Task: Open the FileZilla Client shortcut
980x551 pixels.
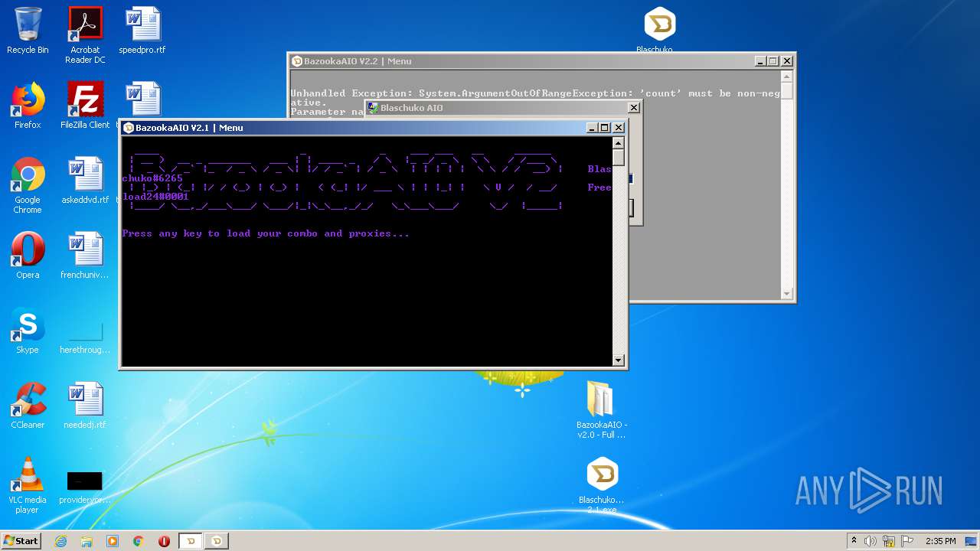Action: point(85,106)
